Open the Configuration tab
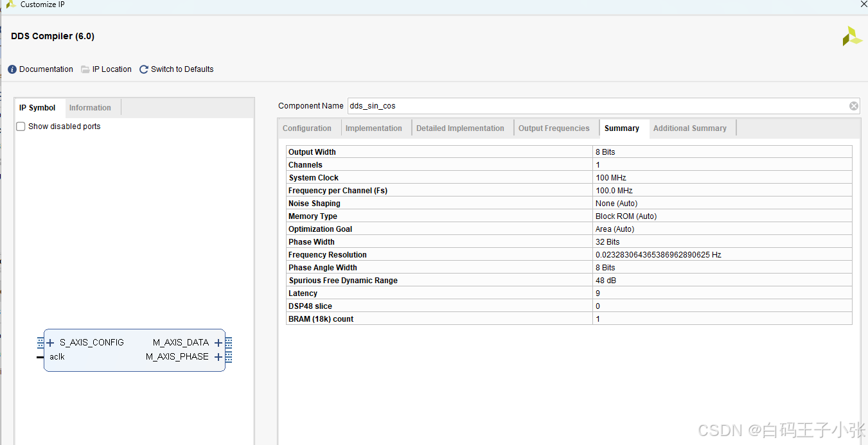868x445 pixels. [x=307, y=128]
